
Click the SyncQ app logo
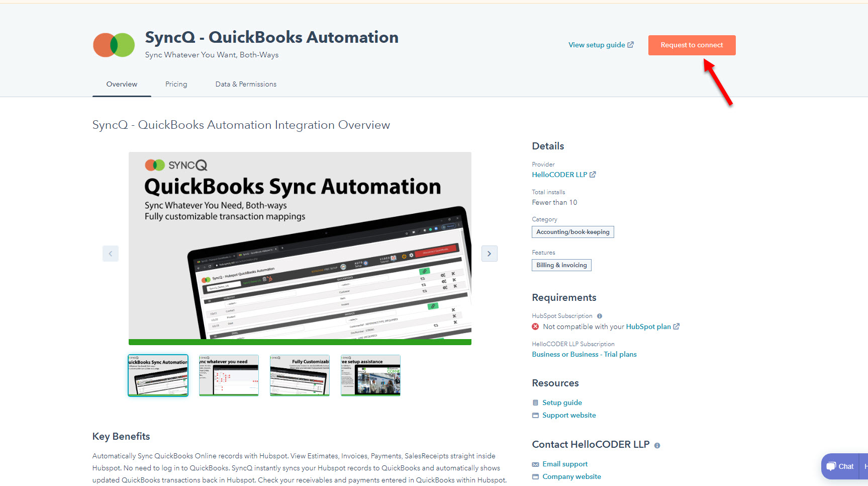click(114, 45)
